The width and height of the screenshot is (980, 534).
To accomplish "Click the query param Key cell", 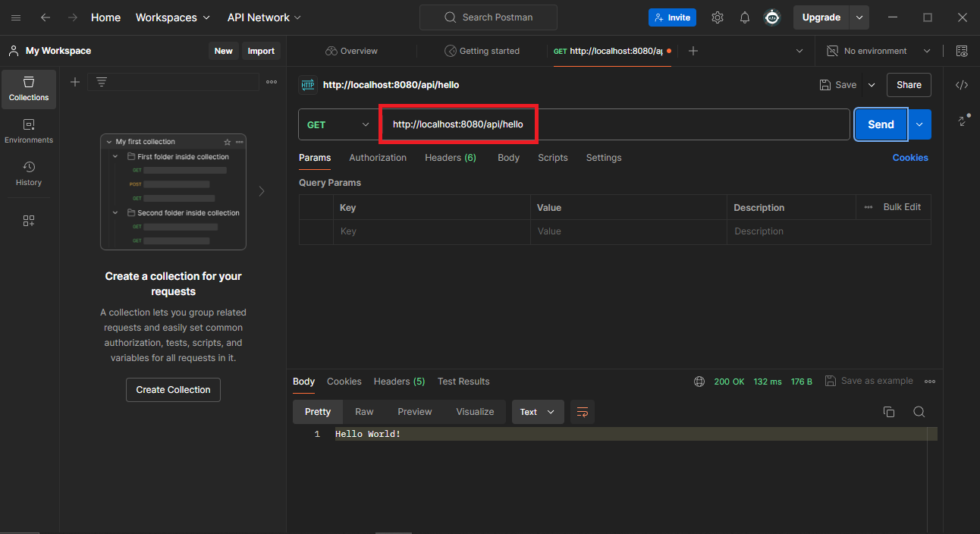I will point(432,231).
